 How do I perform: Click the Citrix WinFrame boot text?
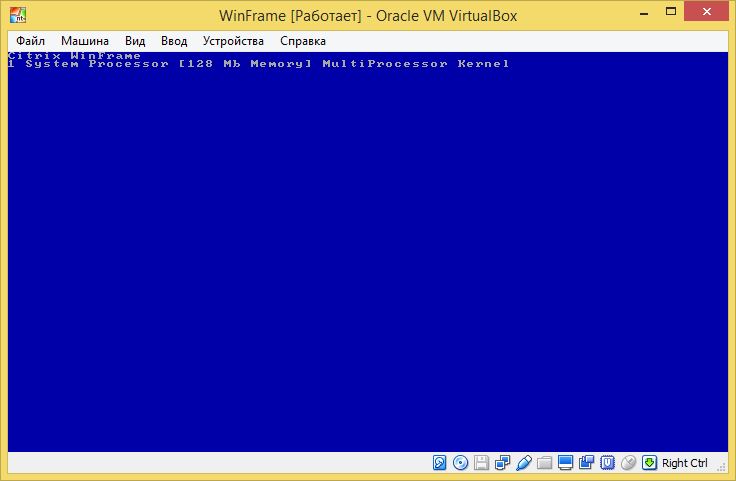(x=74, y=55)
